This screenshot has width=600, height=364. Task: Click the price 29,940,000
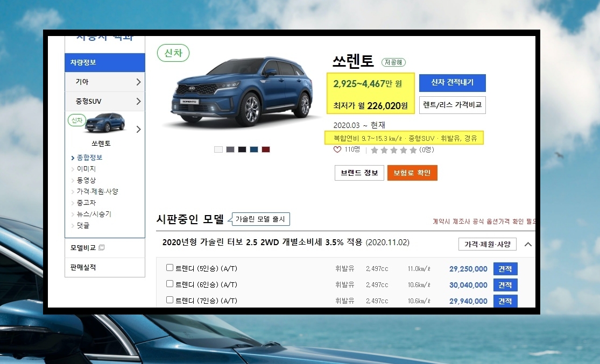(x=468, y=301)
